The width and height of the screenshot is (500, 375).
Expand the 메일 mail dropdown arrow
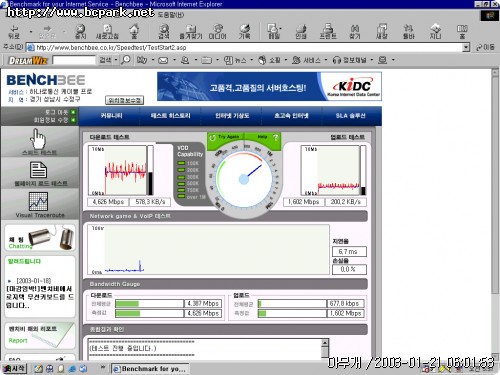[x=281, y=29]
